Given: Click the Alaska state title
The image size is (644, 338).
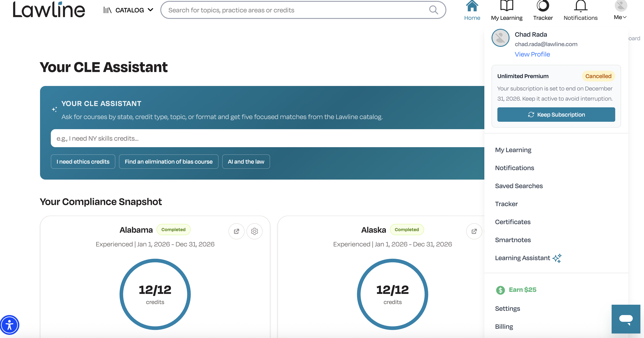Looking at the screenshot, I should click(373, 230).
